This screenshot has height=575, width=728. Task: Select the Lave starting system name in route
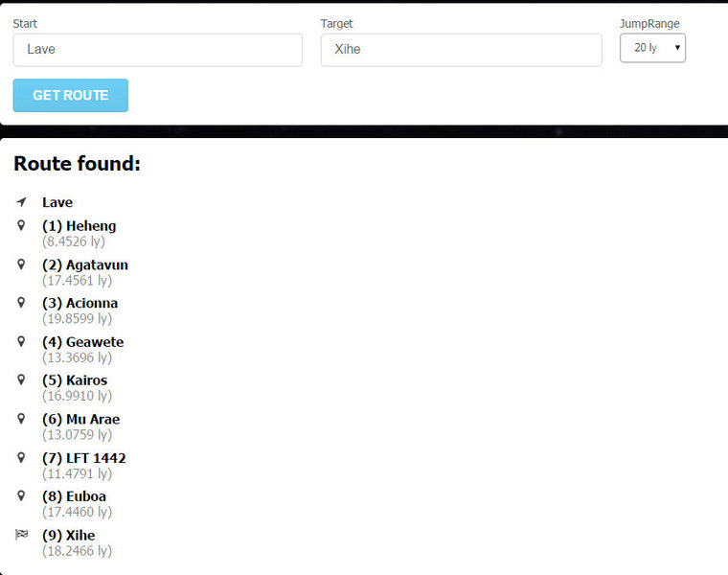click(x=57, y=202)
